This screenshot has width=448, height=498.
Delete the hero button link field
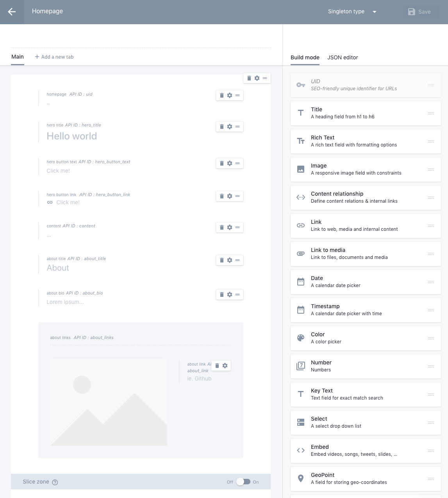[222, 196]
